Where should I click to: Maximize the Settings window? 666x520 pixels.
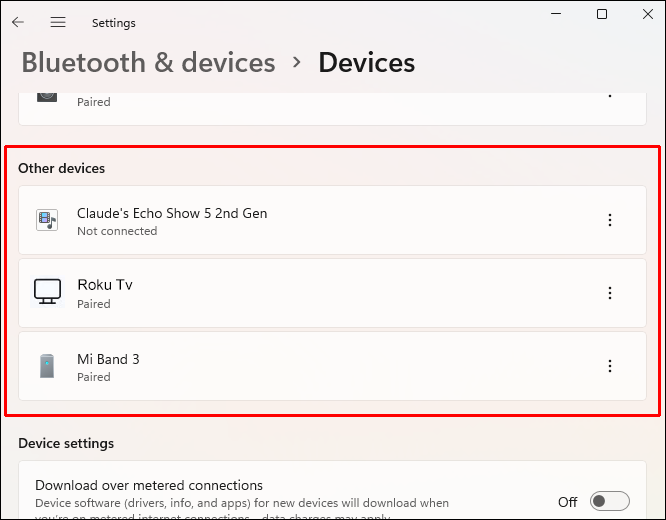coord(602,14)
